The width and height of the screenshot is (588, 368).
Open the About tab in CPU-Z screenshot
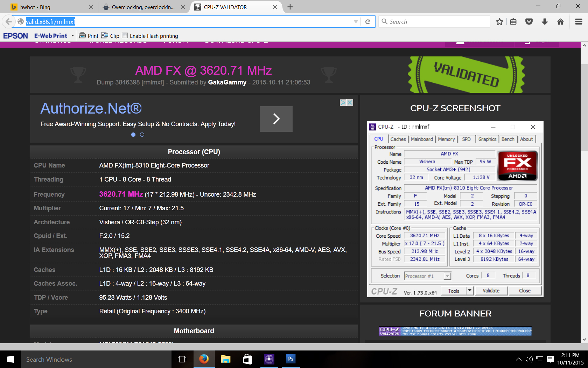[x=526, y=139]
